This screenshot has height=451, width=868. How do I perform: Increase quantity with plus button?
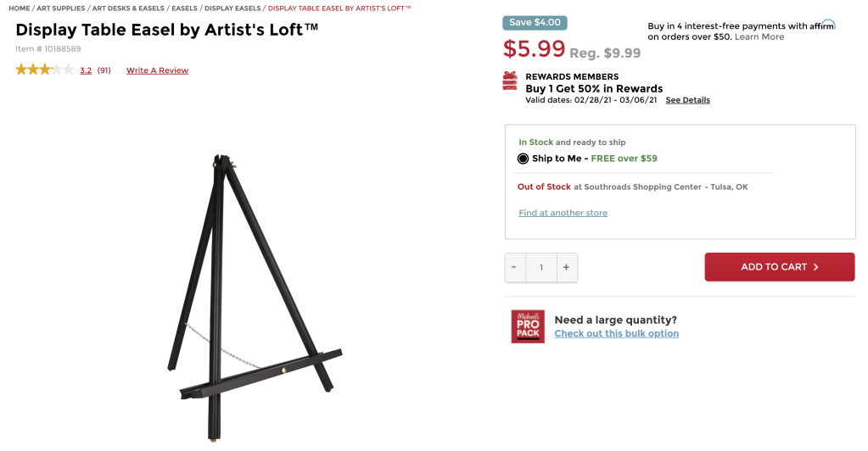[567, 267]
